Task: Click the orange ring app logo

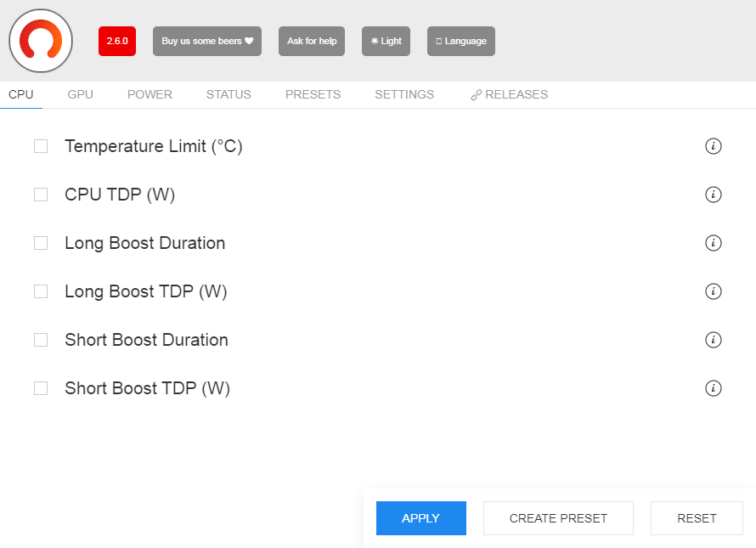Action: tap(41, 41)
